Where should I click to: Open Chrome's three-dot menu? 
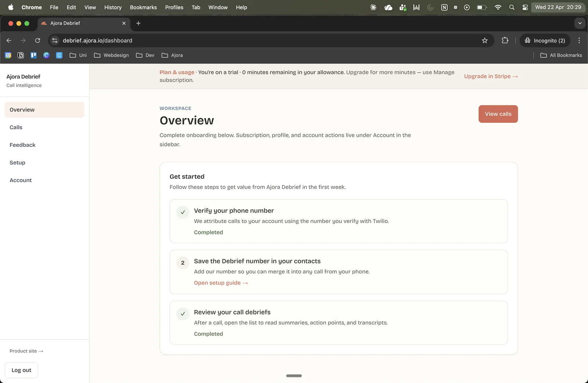579,40
